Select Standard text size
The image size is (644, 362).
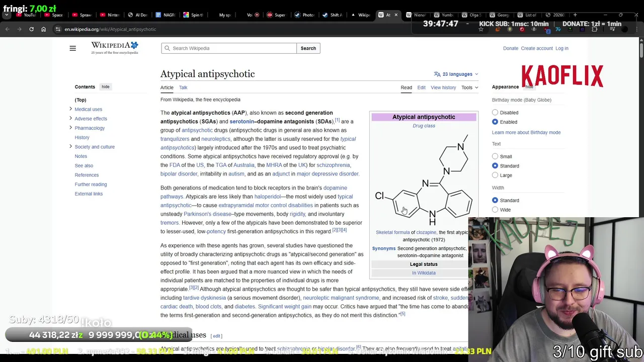[x=495, y=166]
